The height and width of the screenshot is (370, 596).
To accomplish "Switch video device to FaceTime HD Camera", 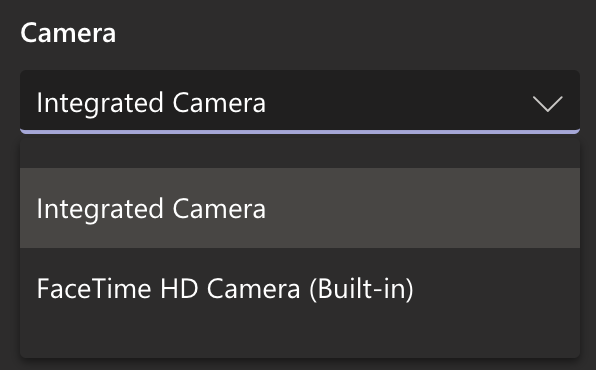I will pos(300,288).
